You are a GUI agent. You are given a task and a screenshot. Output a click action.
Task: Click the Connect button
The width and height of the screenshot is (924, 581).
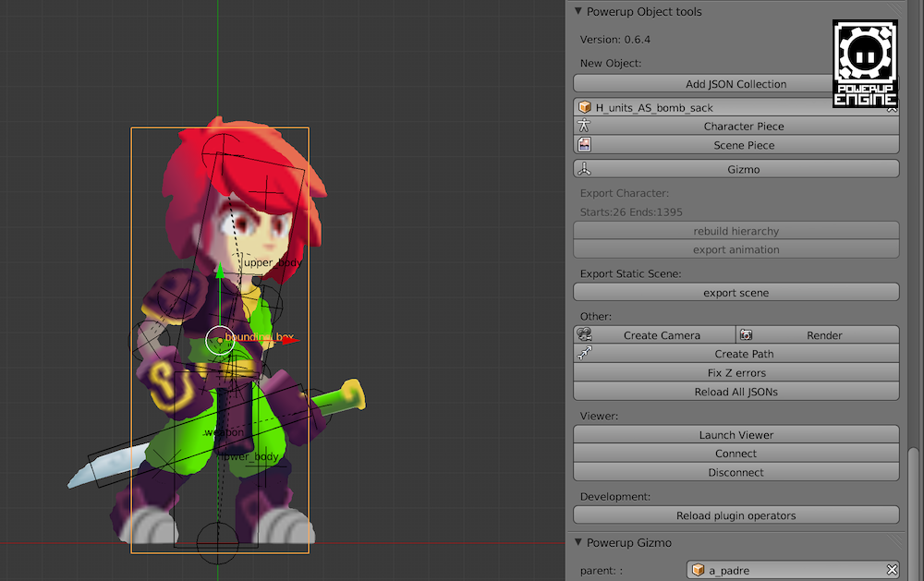click(736, 454)
